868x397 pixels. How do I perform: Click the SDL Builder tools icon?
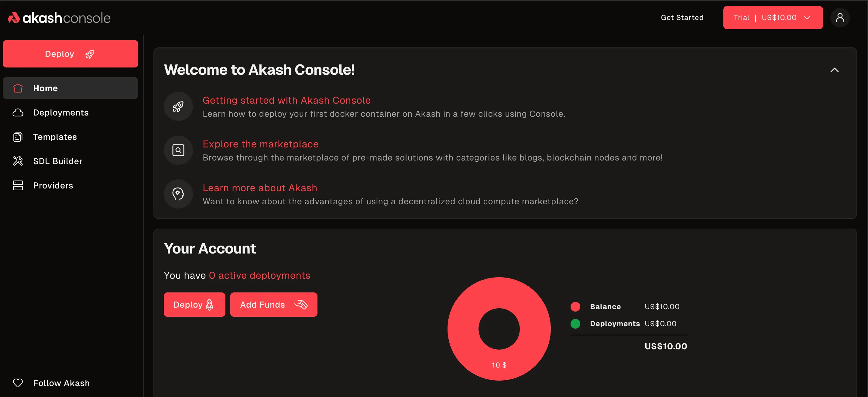tap(18, 161)
